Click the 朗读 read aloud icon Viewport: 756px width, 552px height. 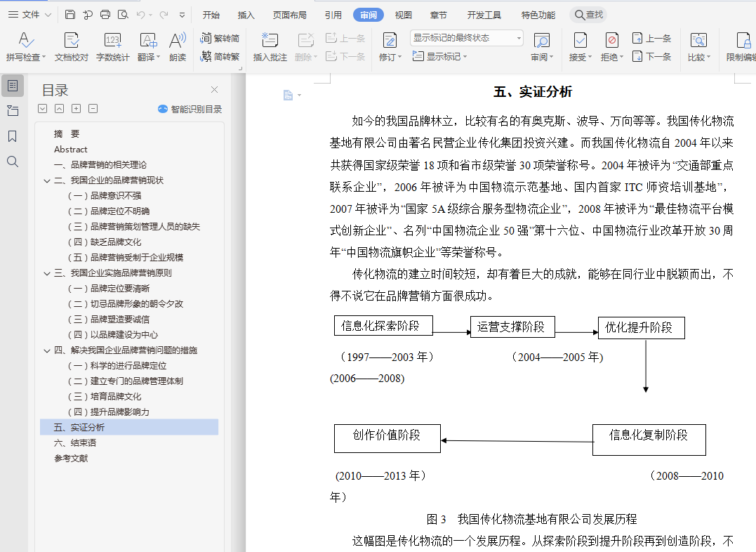coord(178,47)
